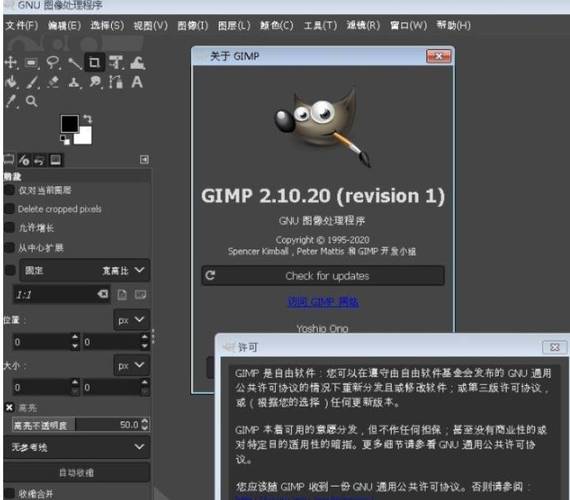The width and height of the screenshot is (570, 500).
Task: Open the Device Status tab
Action: coord(24,160)
